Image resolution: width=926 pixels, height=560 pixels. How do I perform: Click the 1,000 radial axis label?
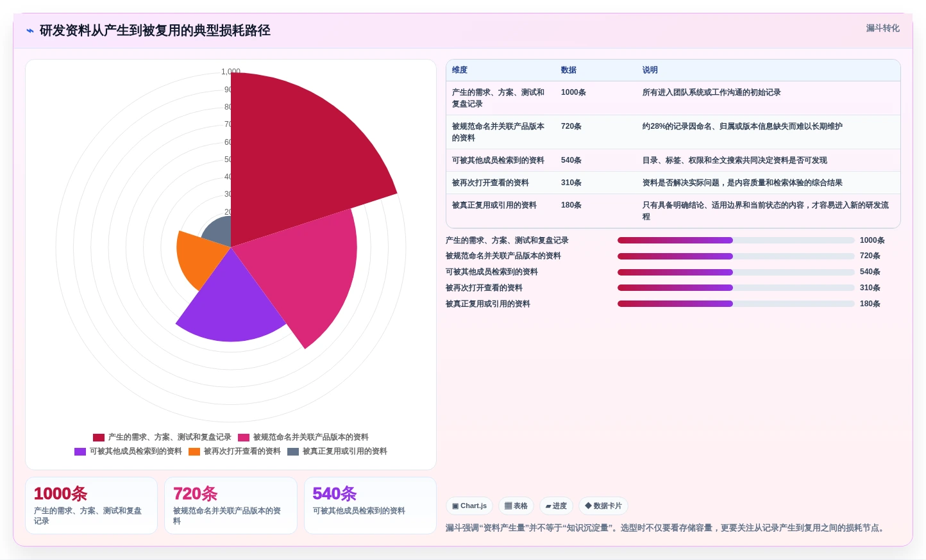point(231,72)
